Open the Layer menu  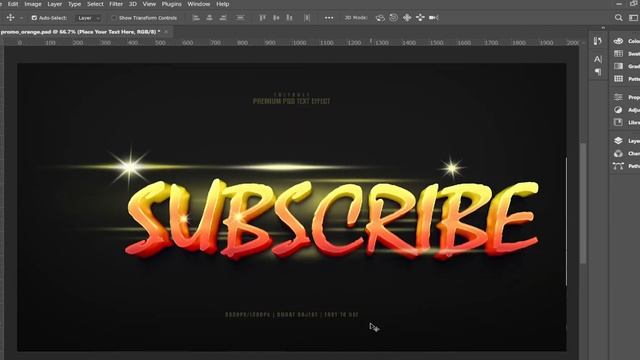55,4
